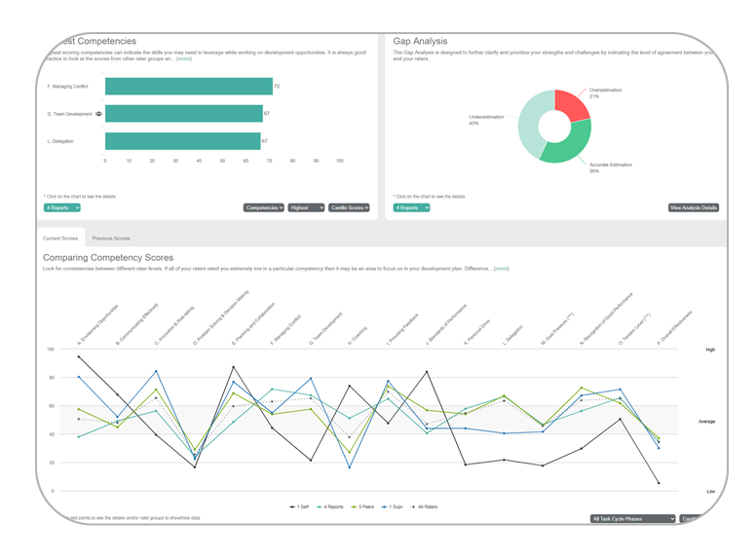Open the Highest dropdown

(x=306, y=207)
